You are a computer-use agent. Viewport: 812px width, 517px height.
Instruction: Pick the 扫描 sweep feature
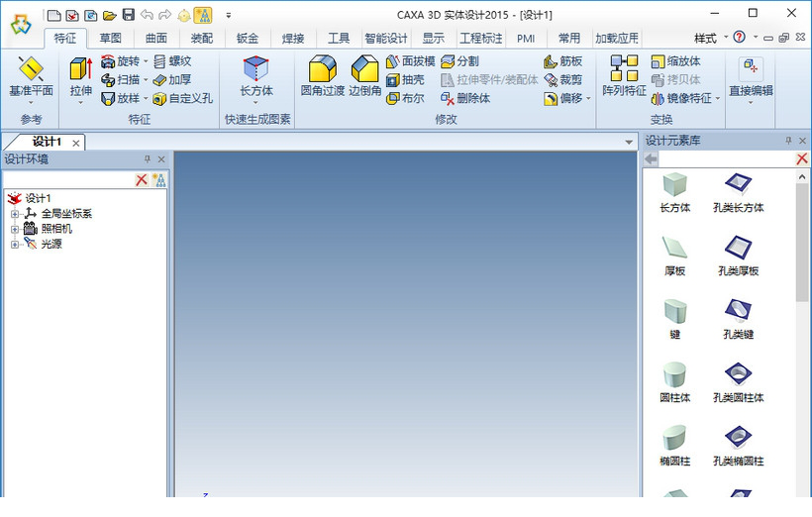120,80
